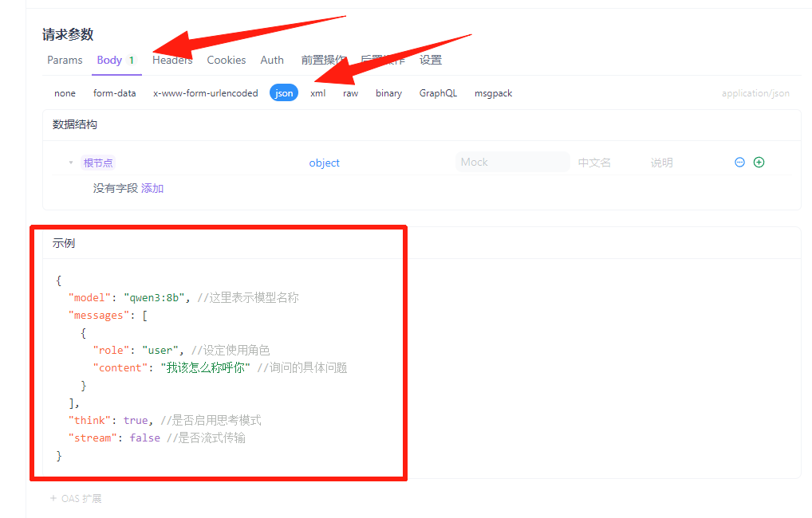The width and height of the screenshot is (812, 518).
Task: Click the 没有字段 text
Action: (x=116, y=188)
